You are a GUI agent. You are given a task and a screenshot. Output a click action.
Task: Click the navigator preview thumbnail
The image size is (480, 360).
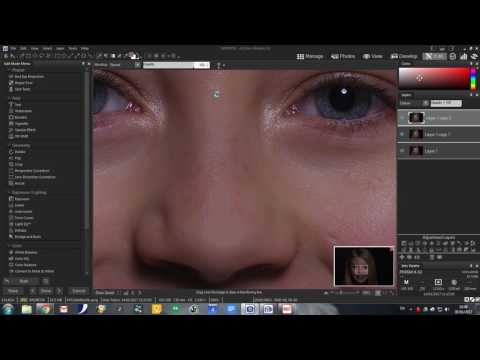coord(364,266)
